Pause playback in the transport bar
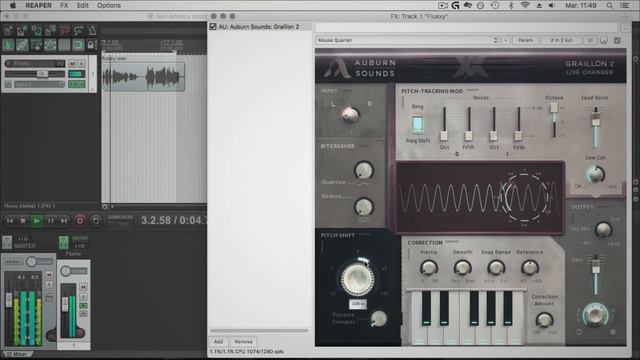640x360 pixels. click(x=50, y=221)
